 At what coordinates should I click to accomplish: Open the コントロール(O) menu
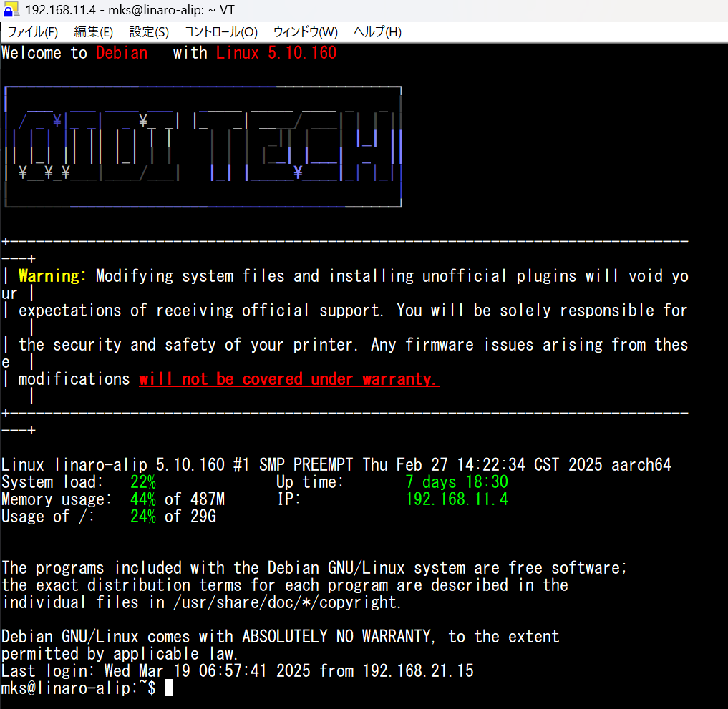(x=220, y=32)
